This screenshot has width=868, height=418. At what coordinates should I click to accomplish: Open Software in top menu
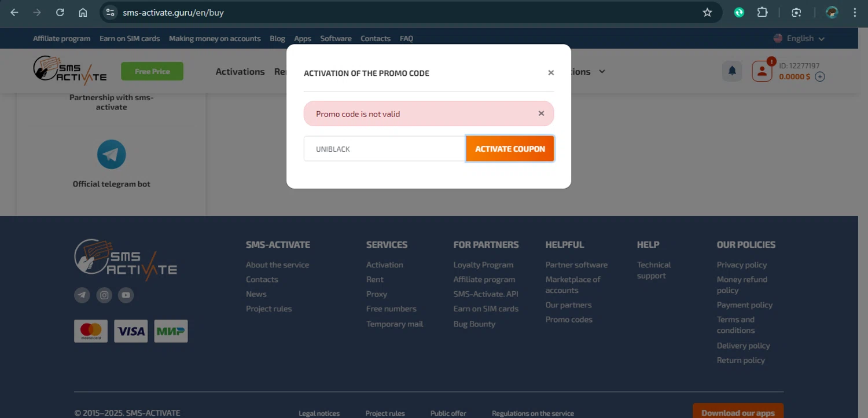(336, 38)
